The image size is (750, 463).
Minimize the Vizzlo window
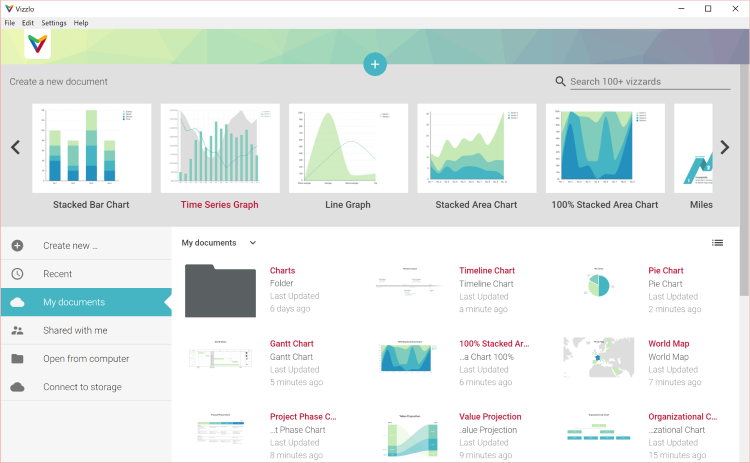(681, 9)
